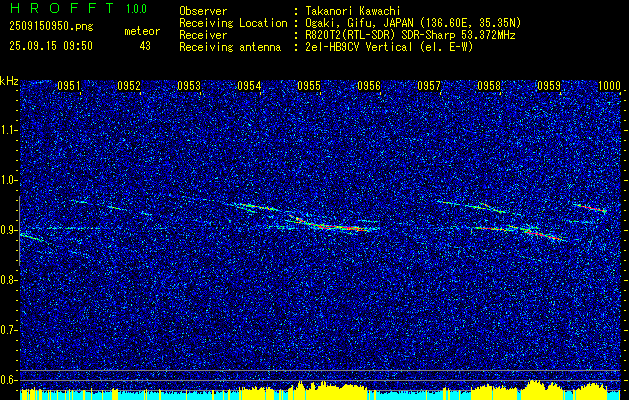Click the 0952 time marker
629x400 pixels.
[x=129, y=86]
